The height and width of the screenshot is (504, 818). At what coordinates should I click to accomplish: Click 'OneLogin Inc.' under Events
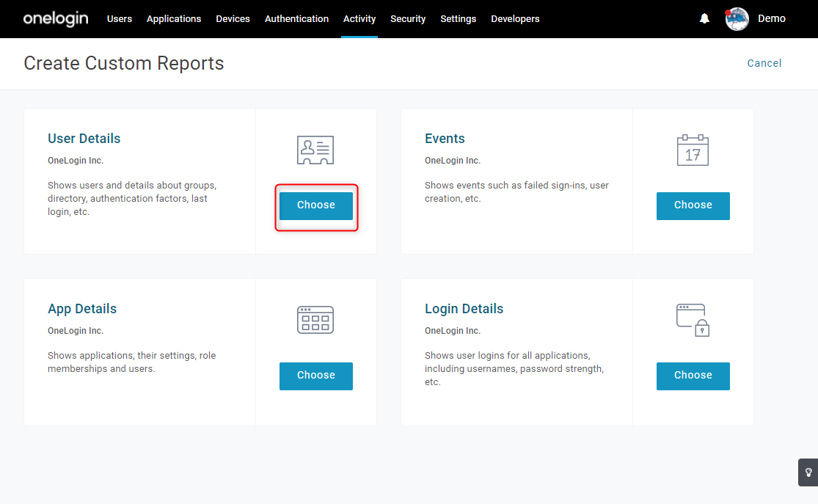coord(453,161)
